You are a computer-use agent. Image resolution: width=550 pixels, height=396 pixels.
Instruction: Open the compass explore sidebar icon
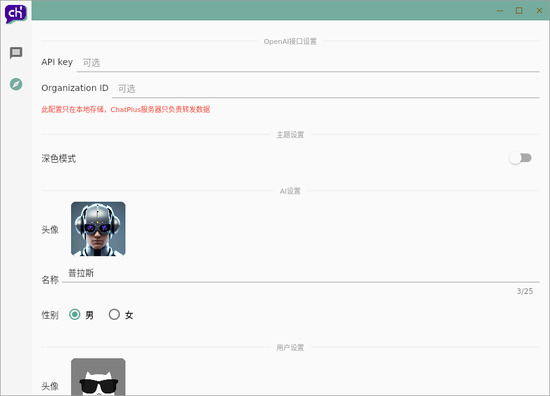tap(16, 84)
